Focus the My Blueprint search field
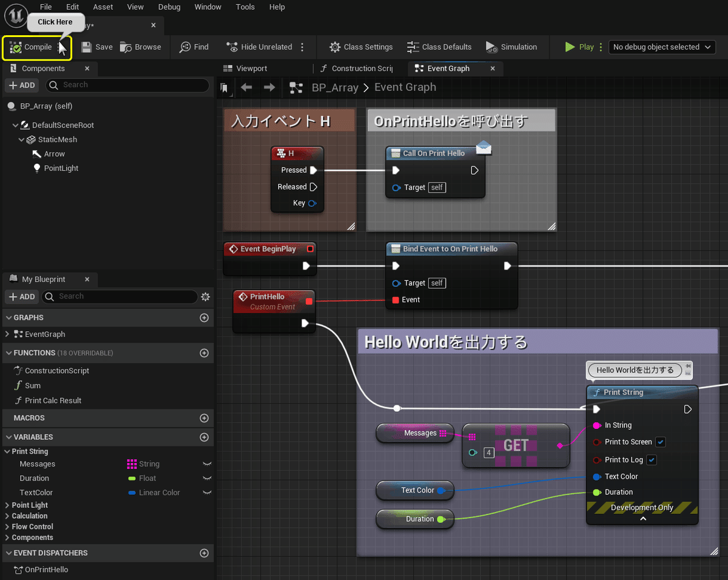 click(119, 297)
